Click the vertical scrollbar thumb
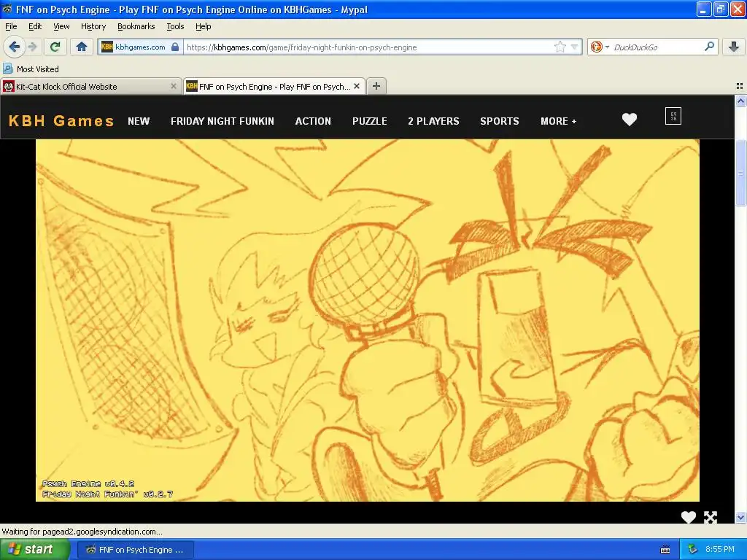747x560 pixels. tap(740, 174)
